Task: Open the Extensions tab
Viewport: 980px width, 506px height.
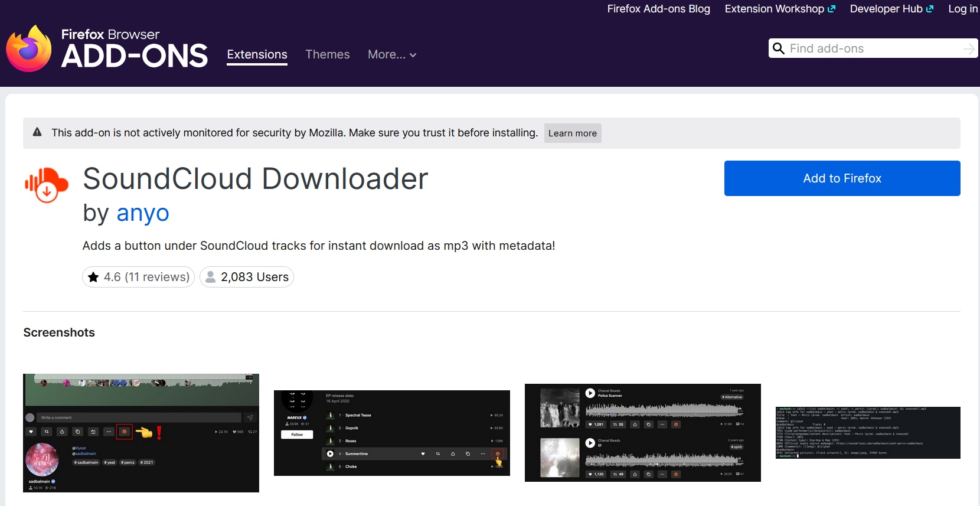Action: pyautogui.click(x=257, y=54)
